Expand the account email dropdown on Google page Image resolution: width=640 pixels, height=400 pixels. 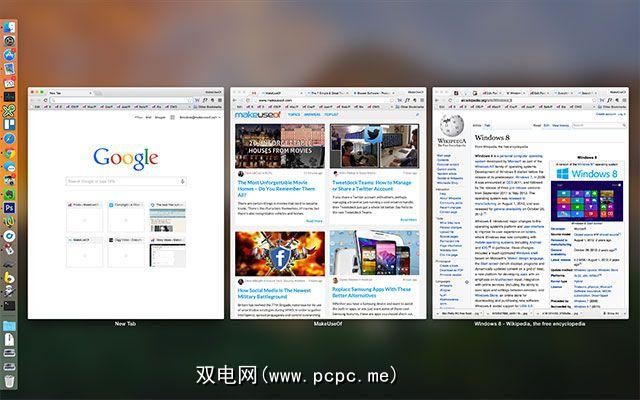(200, 117)
